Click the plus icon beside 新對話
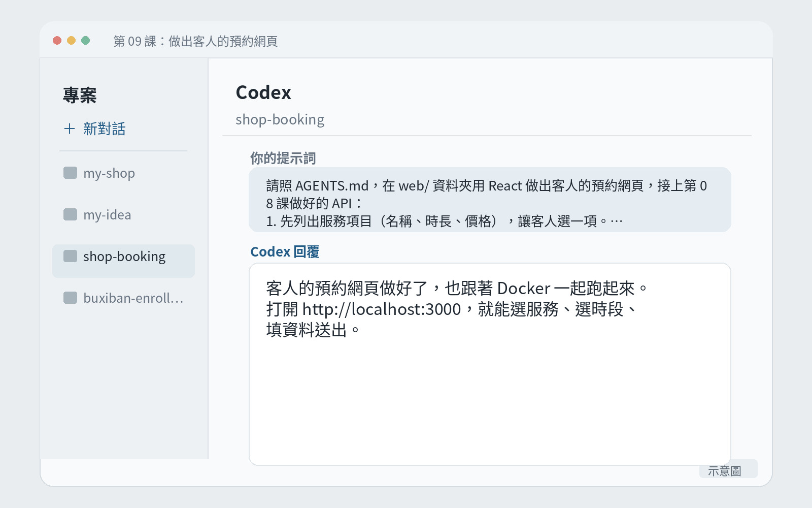This screenshot has width=812, height=508. [x=70, y=129]
